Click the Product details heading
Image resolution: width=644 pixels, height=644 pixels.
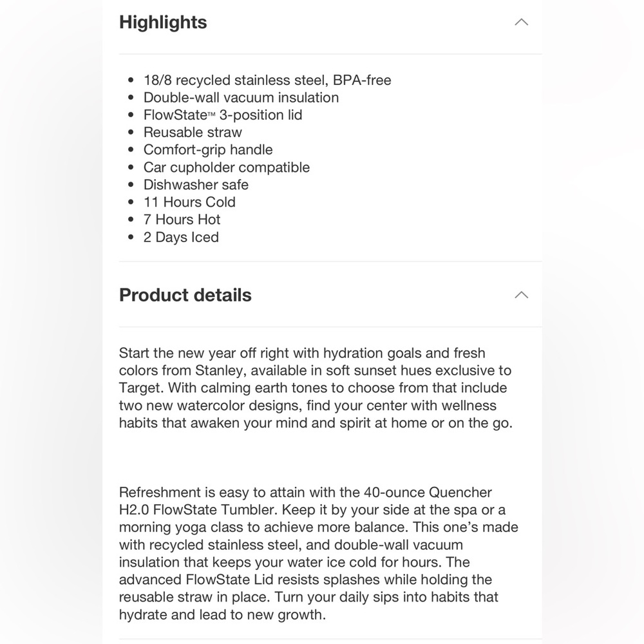[185, 295]
